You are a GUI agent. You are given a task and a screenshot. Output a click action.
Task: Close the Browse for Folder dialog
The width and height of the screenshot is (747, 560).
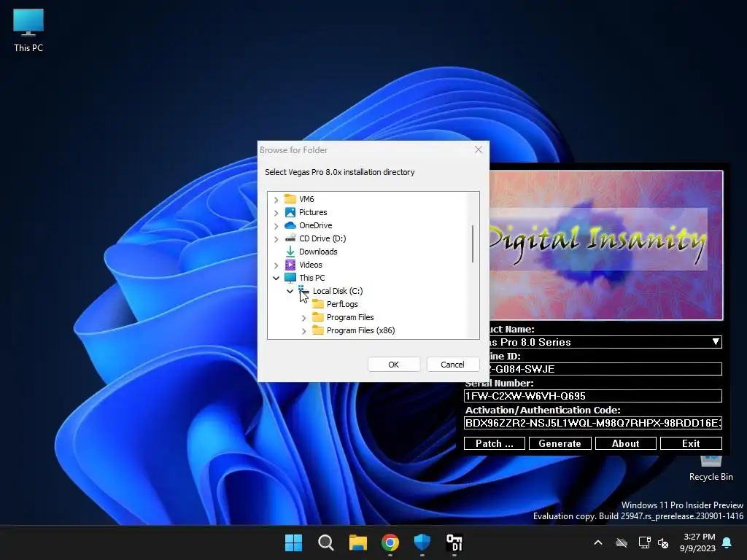479,149
